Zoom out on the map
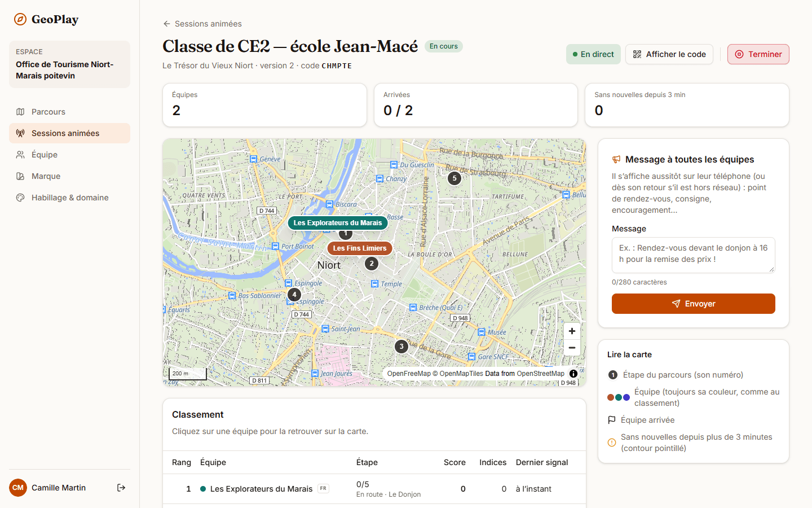The height and width of the screenshot is (508, 812). coord(572,348)
